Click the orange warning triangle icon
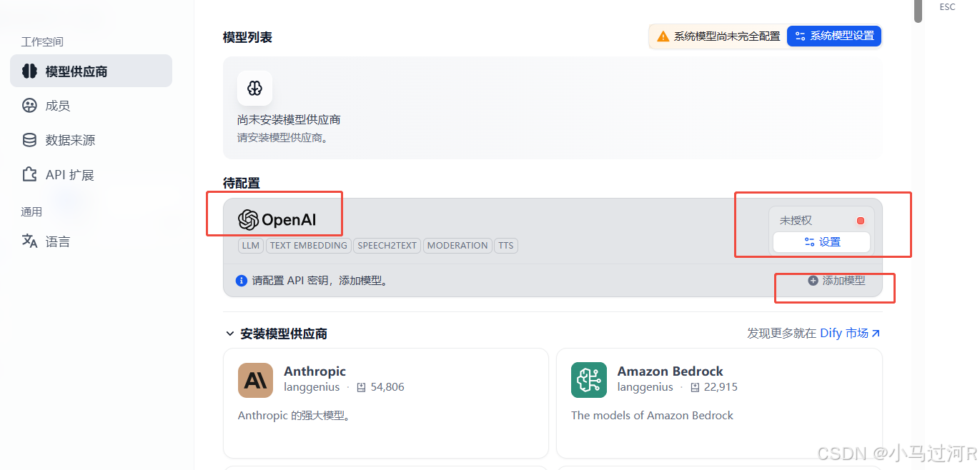980x470 pixels. (663, 36)
